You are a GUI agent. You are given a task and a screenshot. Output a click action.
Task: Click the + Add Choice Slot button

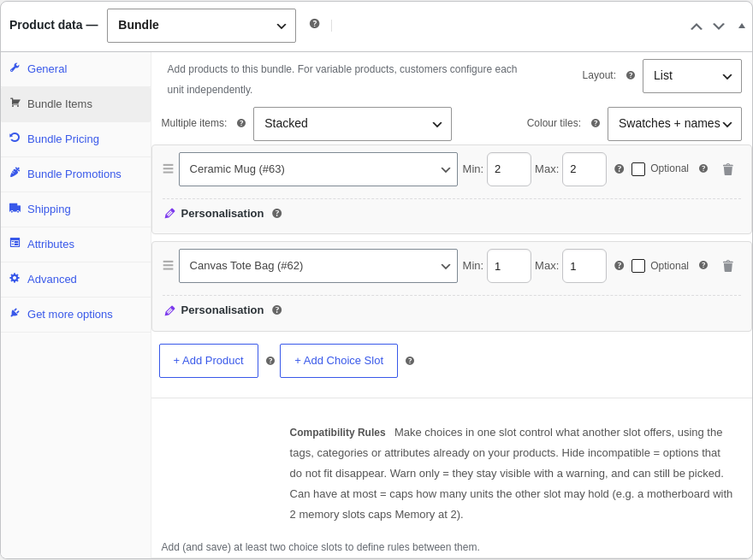(339, 361)
